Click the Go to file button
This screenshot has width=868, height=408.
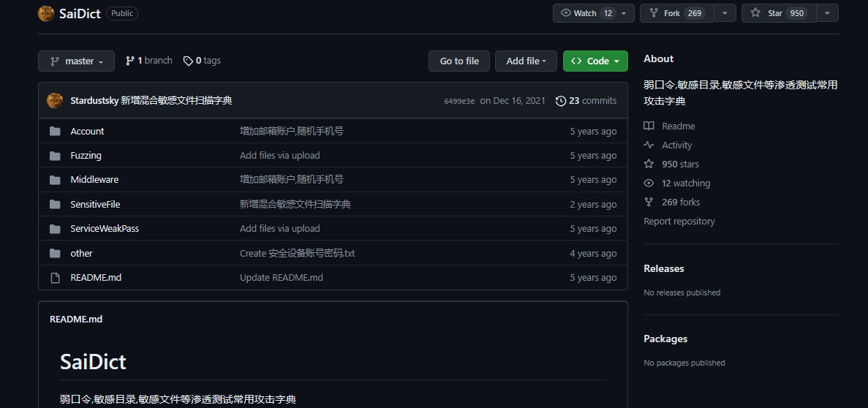(459, 61)
